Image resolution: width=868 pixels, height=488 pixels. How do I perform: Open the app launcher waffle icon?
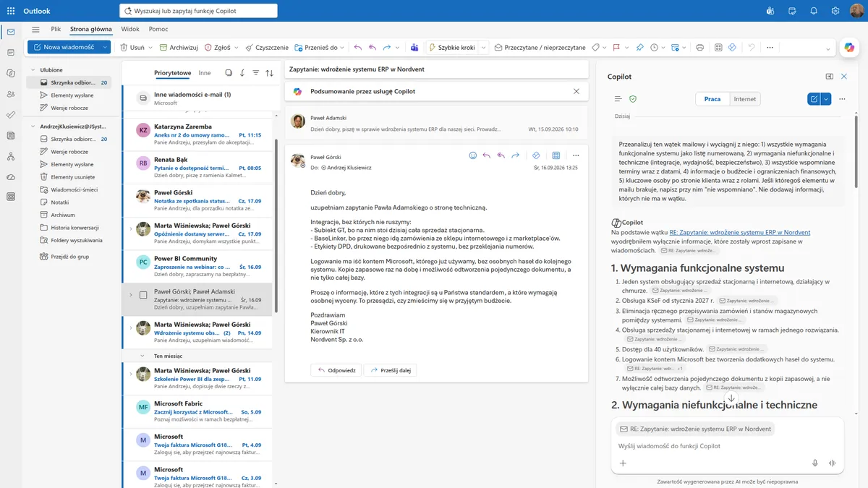tap(10, 11)
